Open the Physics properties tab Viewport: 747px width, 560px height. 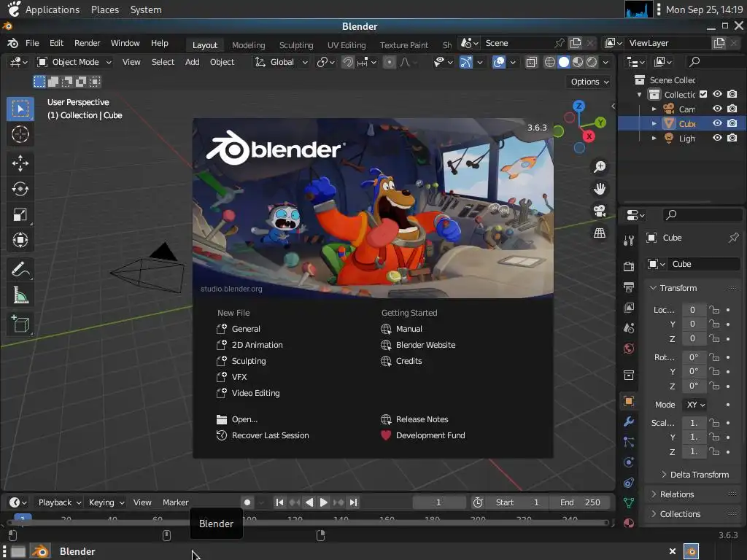click(x=629, y=462)
